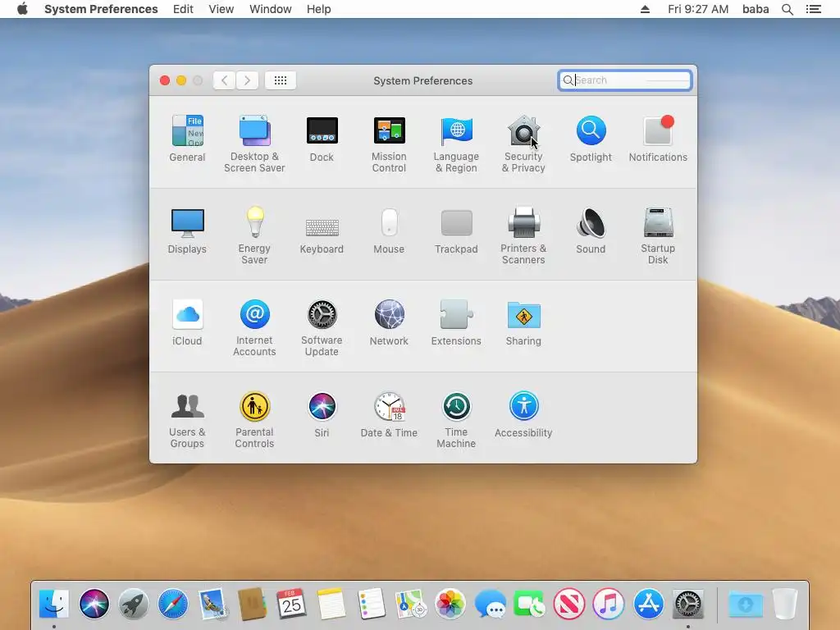This screenshot has height=630, width=840.
Task: Open Mission Control preferences
Action: click(x=389, y=144)
